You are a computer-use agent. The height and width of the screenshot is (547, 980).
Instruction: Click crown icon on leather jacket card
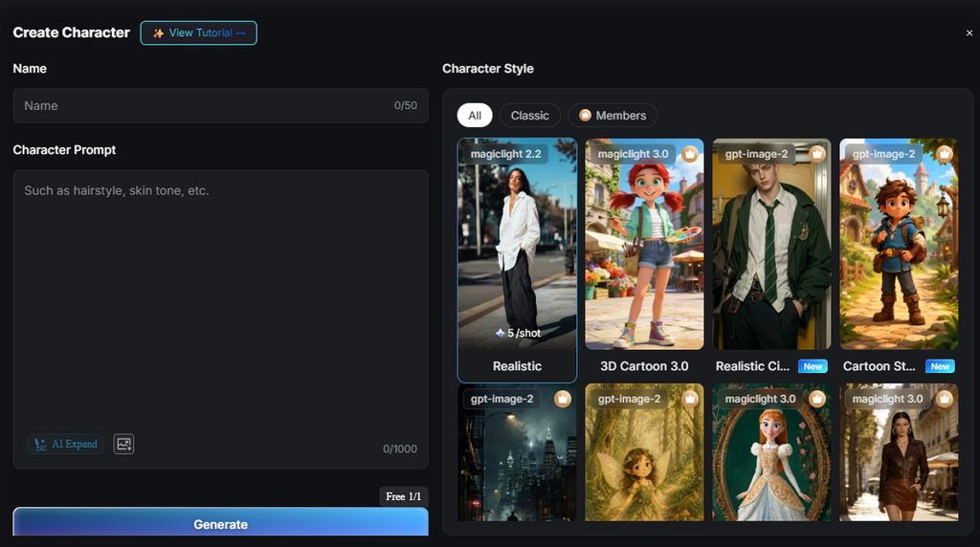click(x=945, y=399)
